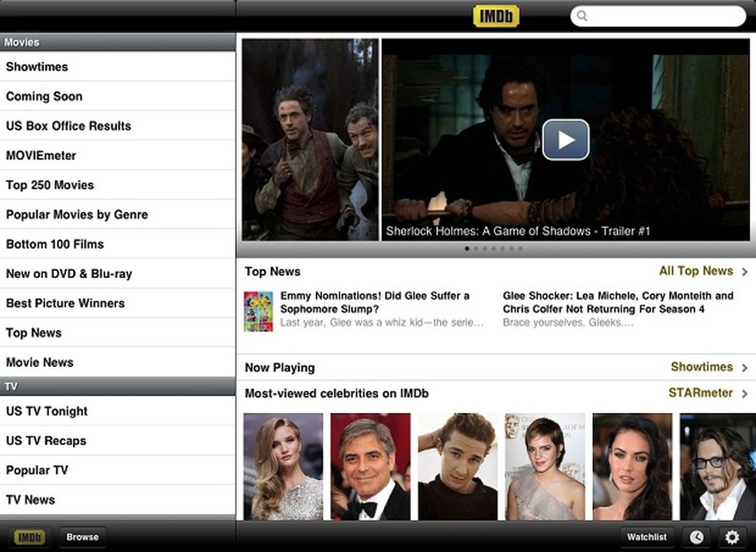Screen dimensions: 756x552
Task: Open Showtimes in the Movies list
Action: pyautogui.click(x=118, y=67)
